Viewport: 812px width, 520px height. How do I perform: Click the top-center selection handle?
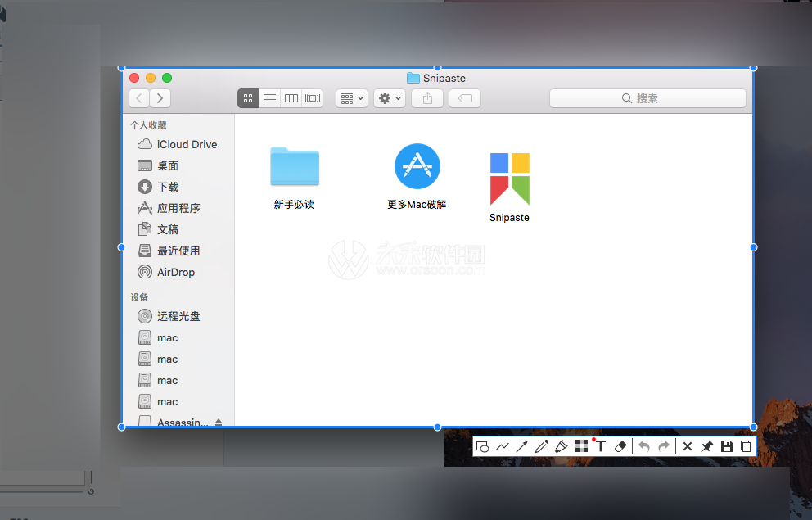pyautogui.click(x=438, y=68)
